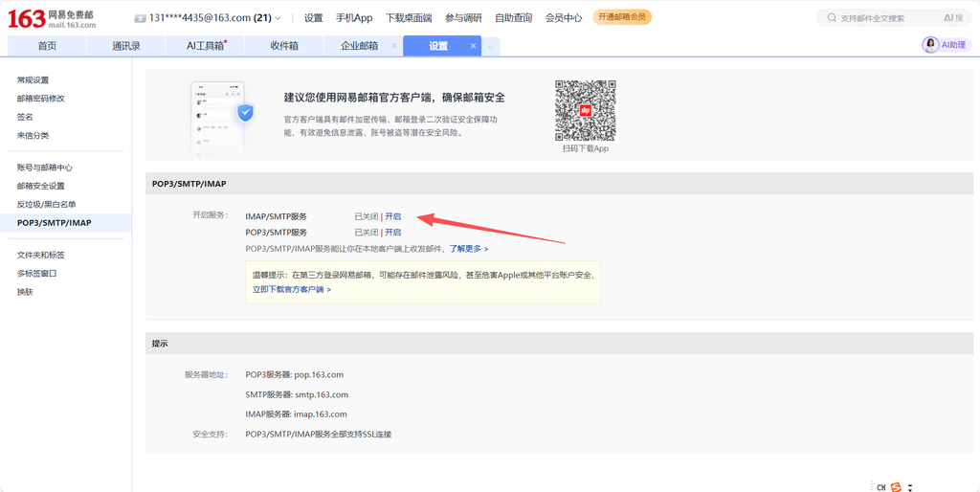
Task: Open 换肤 in the sidebar
Action: tap(25, 291)
